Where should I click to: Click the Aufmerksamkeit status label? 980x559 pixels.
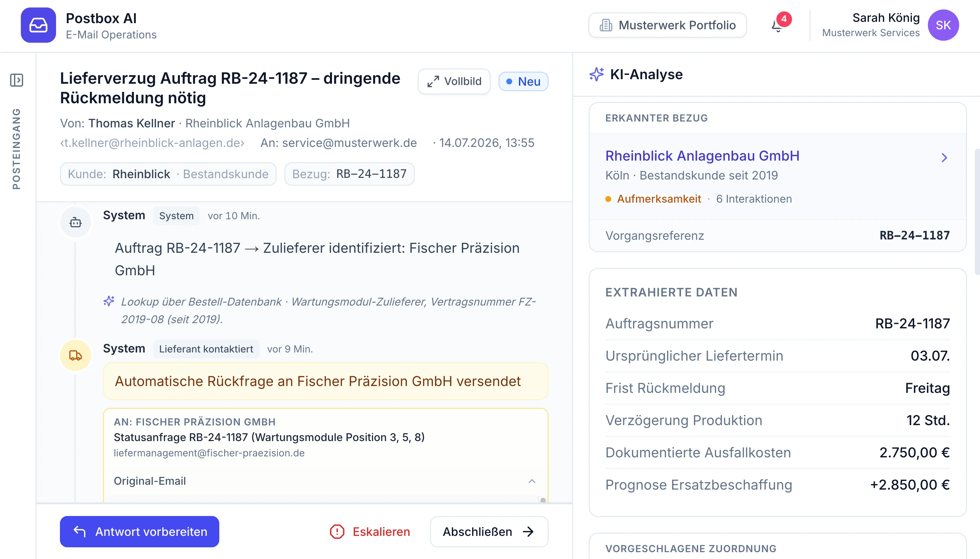pos(659,199)
